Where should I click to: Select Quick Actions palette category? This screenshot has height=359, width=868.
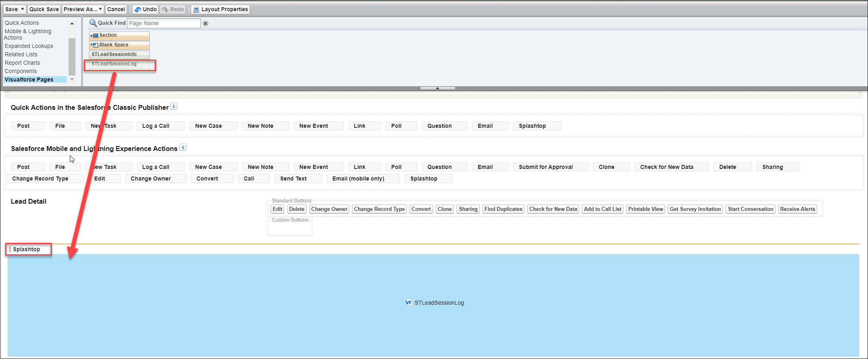coord(22,23)
